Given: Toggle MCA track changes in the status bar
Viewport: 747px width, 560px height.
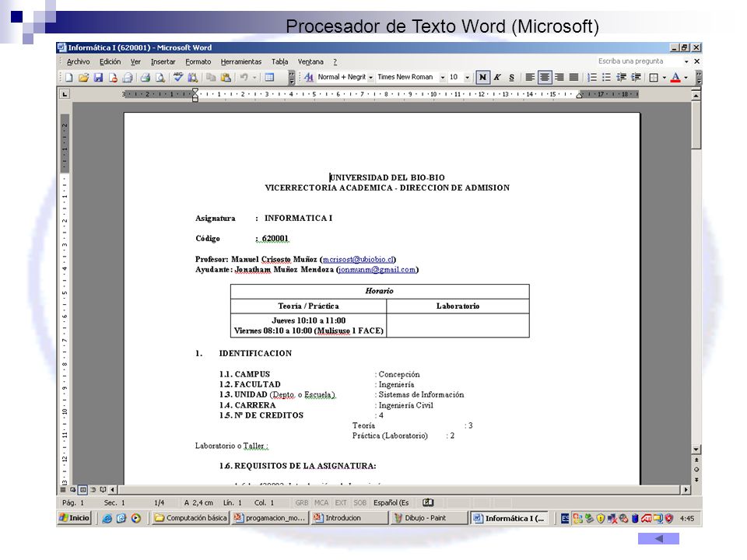Looking at the screenshot, I should pyautogui.click(x=321, y=503).
